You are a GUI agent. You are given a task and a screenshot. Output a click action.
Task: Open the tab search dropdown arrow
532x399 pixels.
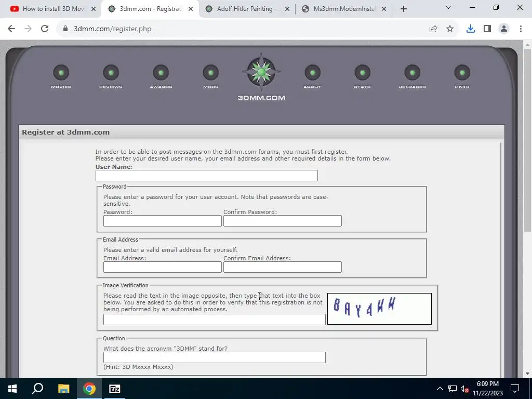point(448,7)
